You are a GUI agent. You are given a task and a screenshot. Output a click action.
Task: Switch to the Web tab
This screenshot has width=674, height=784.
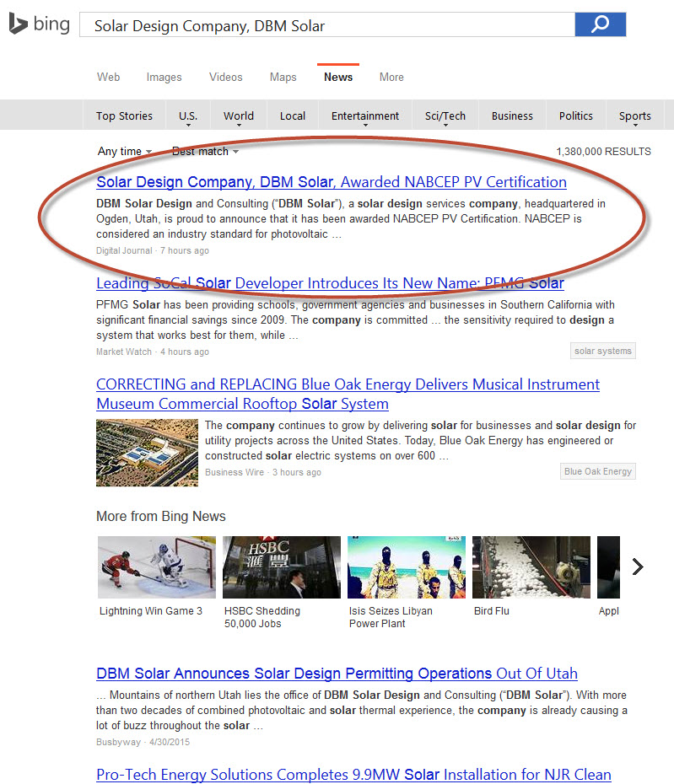tap(109, 77)
